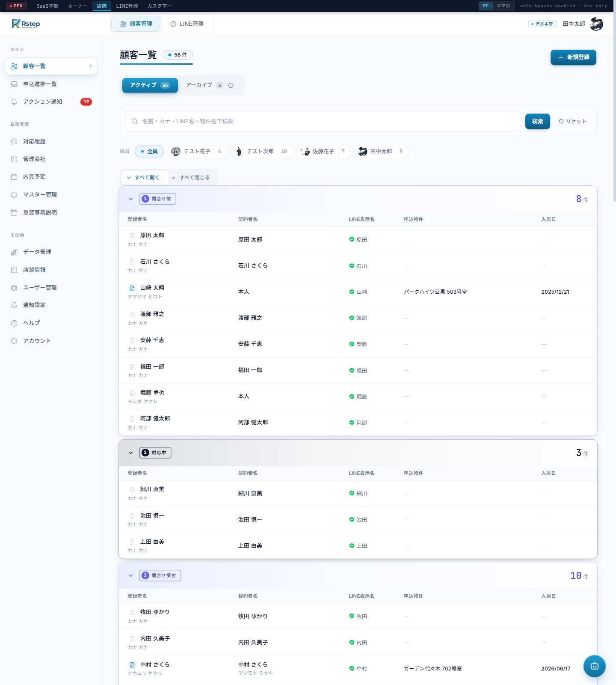This screenshot has height=685, width=616.
Task: Select LINE管理 in the dev bar
Action: [127, 6]
